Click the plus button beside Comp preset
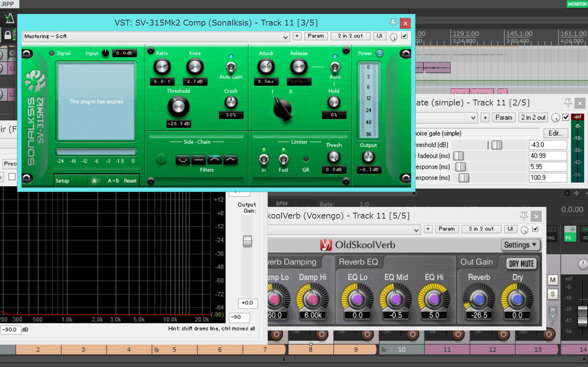Image resolution: width=588 pixels, height=367 pixels. (297, 36)
